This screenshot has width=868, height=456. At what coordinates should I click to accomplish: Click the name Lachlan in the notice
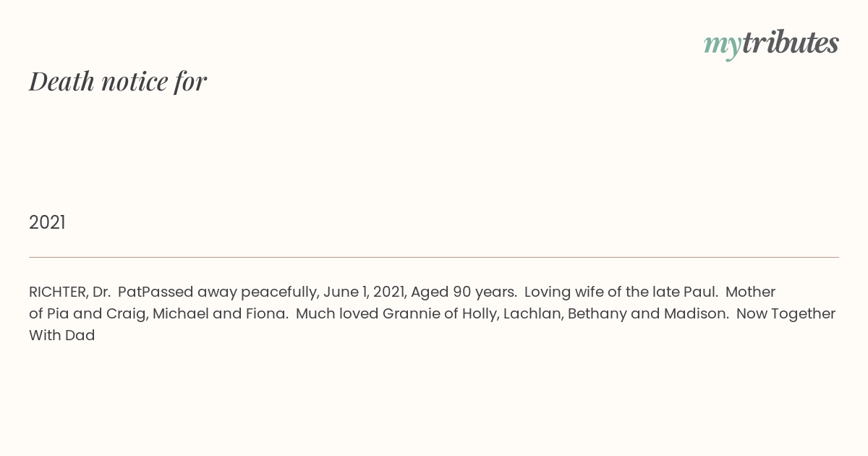tap(532, 314)
